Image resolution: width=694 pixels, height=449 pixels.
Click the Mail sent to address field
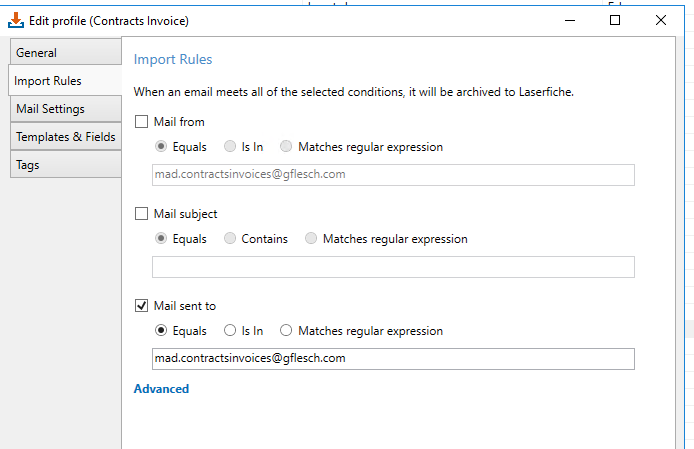[393, 359]
